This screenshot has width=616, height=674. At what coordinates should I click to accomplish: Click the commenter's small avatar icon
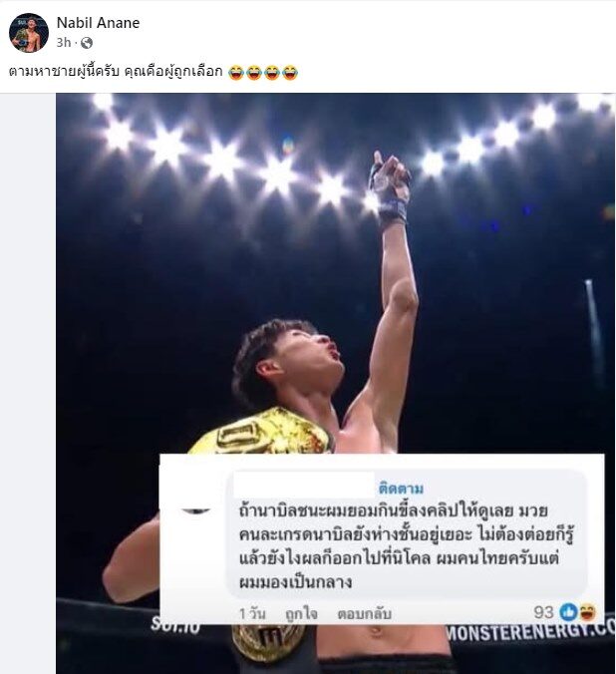tap(196, 510)
